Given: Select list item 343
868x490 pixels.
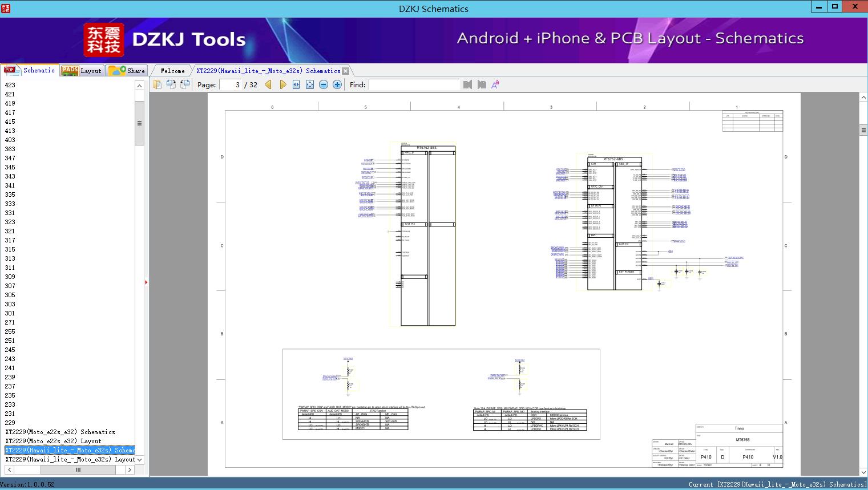Looking at the screenshot, I should pyautogui.click(x=10, y=176).
